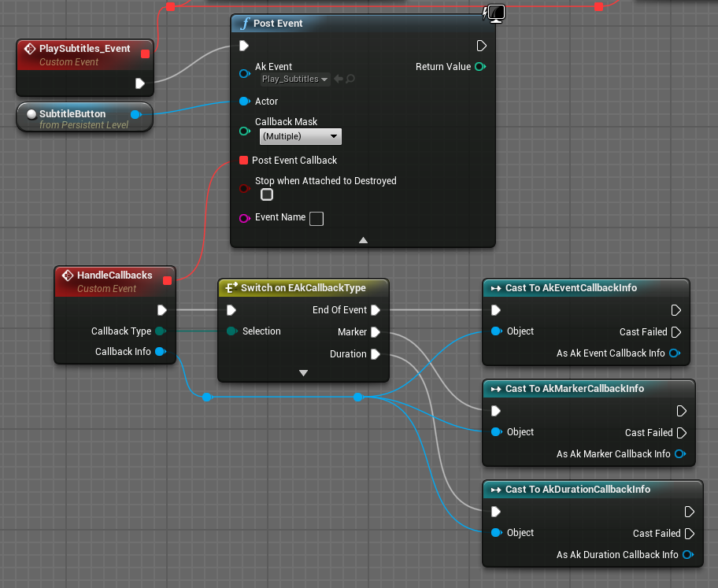
Task: Click the Callback Info reroute node nearest HandleCallbacks
Action: coord(206,398)
